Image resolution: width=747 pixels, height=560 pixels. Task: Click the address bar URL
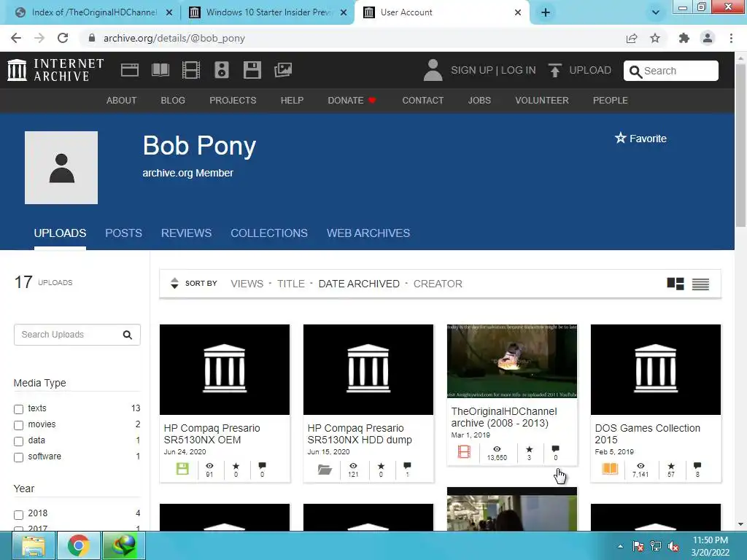point(174,38)
